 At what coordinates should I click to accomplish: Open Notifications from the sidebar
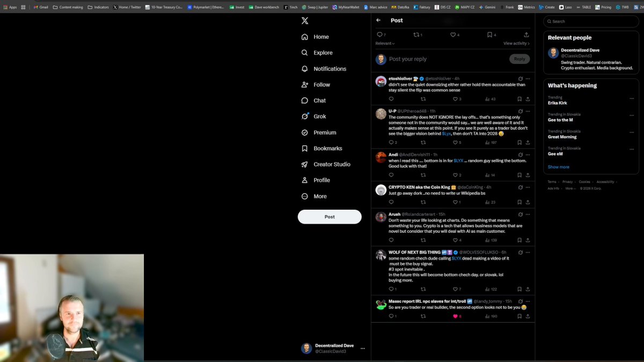coord(324,69)
